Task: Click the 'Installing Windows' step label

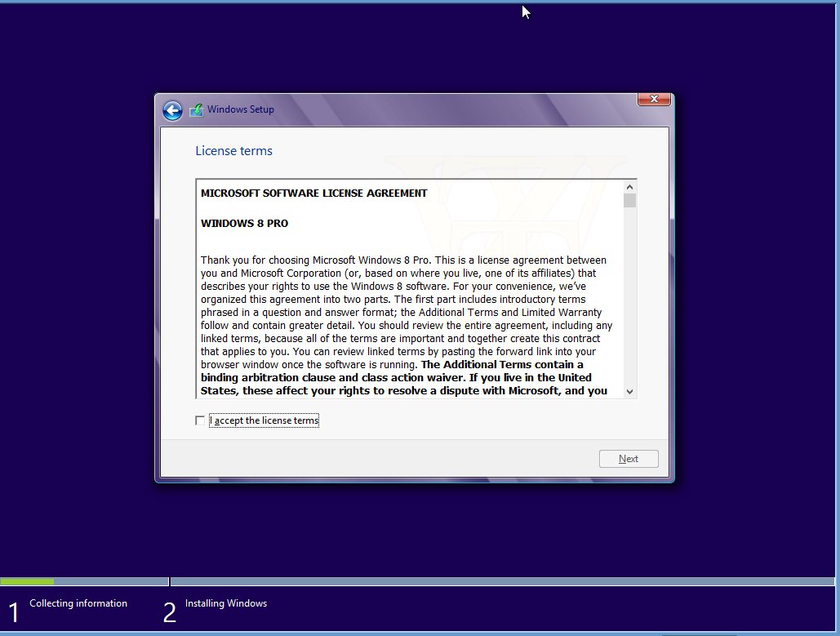Action: click(x=226, y=603)
